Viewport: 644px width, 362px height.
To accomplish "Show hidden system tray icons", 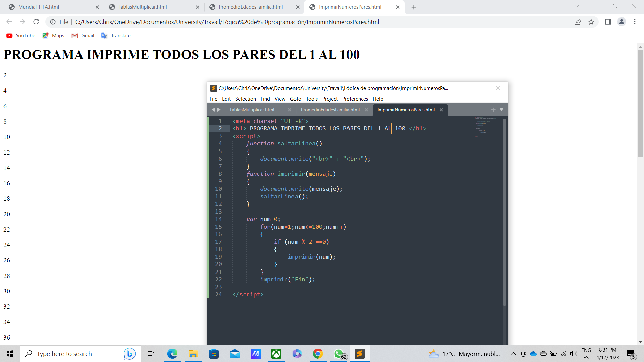I will pyautogui.click(x=513, y=354).
